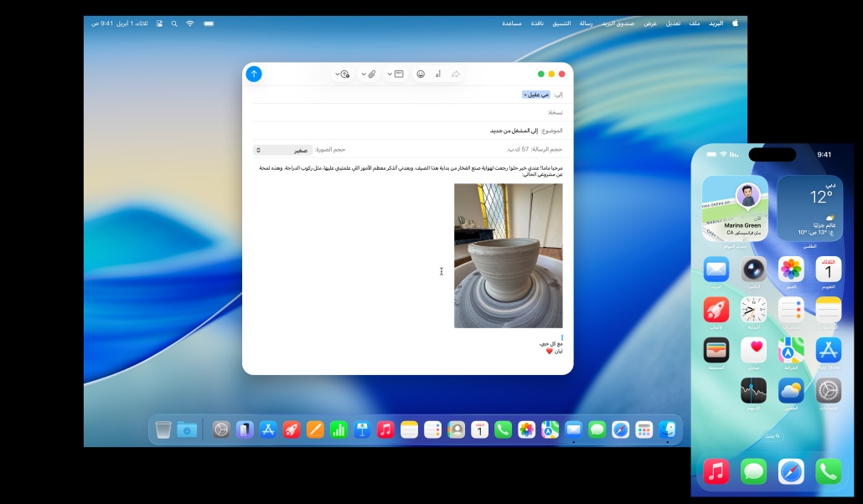Open Photos app on iPhone home screen
Viewport: 863px width, 504px height.
coord(791,270)
